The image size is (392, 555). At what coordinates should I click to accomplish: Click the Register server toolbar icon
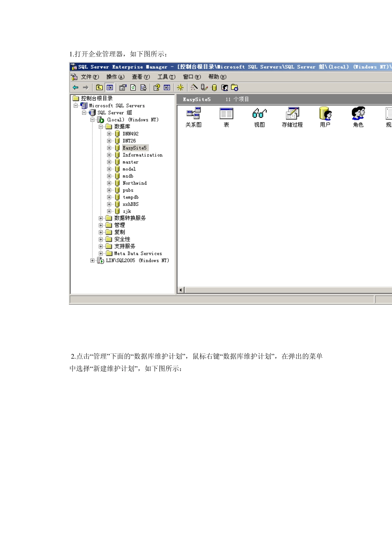click(x=204, y=88)
